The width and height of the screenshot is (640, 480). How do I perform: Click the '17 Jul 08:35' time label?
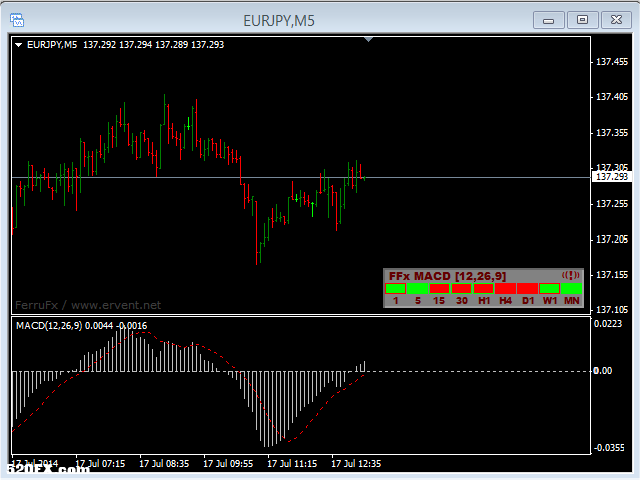click(x=164, y=464)
